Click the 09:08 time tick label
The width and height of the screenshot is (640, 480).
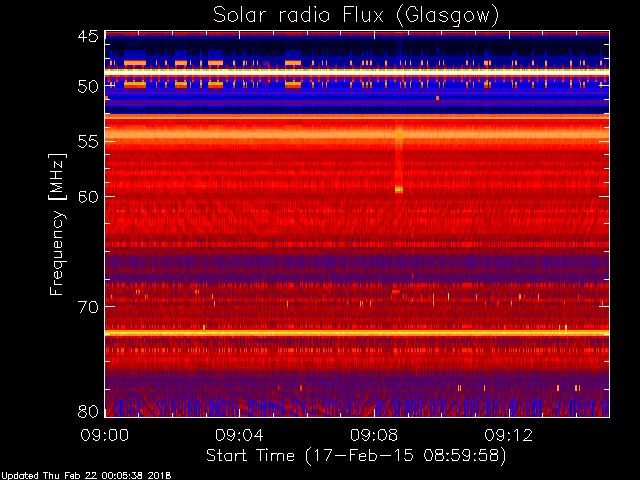point(374,435)
